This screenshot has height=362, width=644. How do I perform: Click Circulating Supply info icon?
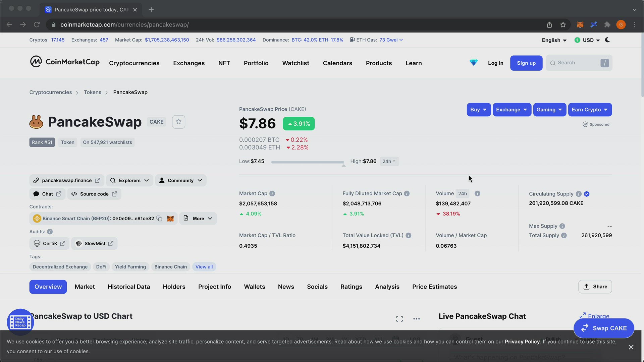(579, 194)
